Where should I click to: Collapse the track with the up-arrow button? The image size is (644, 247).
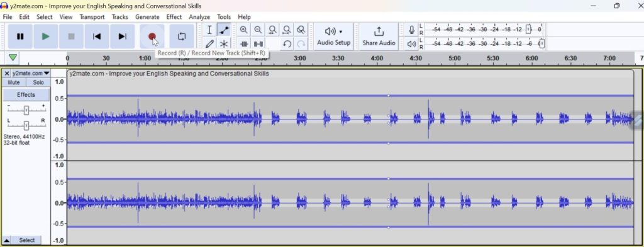[7, 241]
